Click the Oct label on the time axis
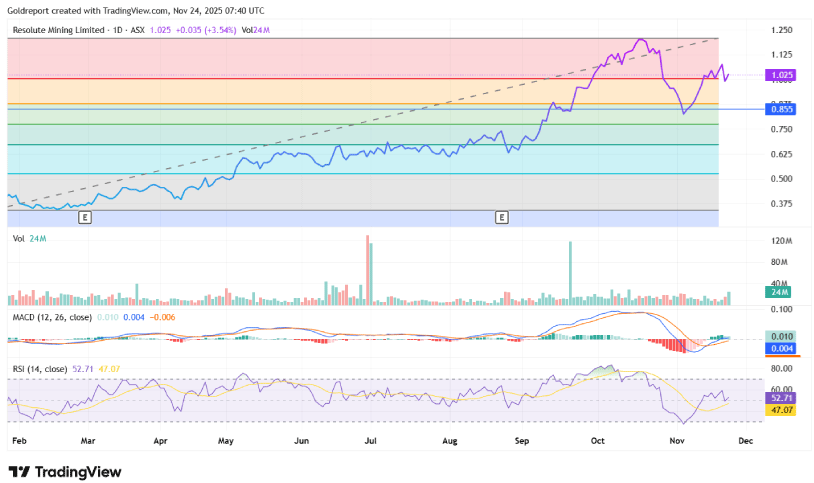The height and width of the screenshot is (483, 814). pyautogui.click(x=598, y=438)
